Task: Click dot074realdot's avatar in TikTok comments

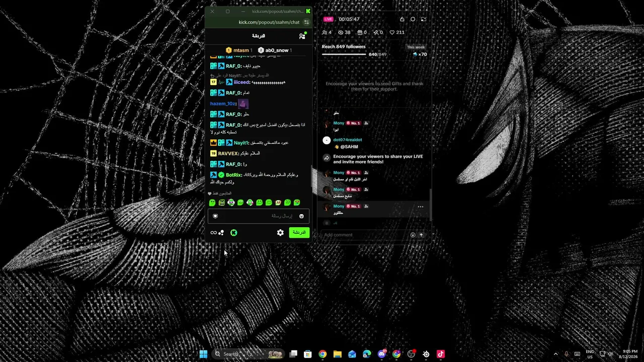Action: click(327, 141)
